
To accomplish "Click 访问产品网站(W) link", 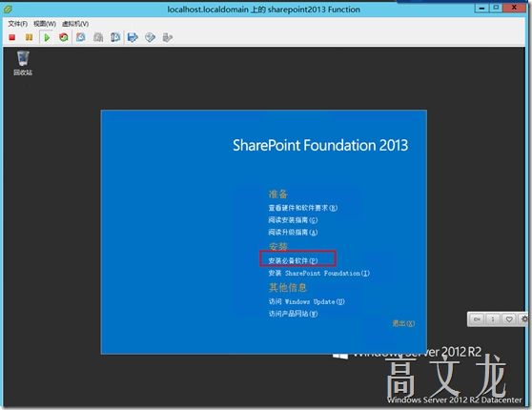I will tap(293, 314).
